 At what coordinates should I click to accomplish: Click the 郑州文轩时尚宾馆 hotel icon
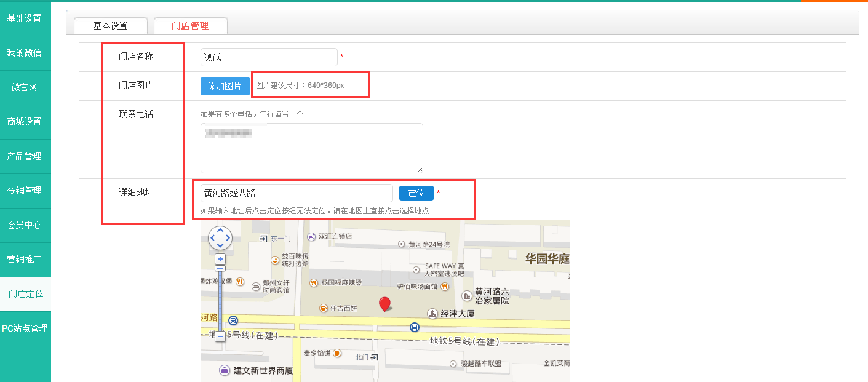pyautogui.click(x=256, y=286)
